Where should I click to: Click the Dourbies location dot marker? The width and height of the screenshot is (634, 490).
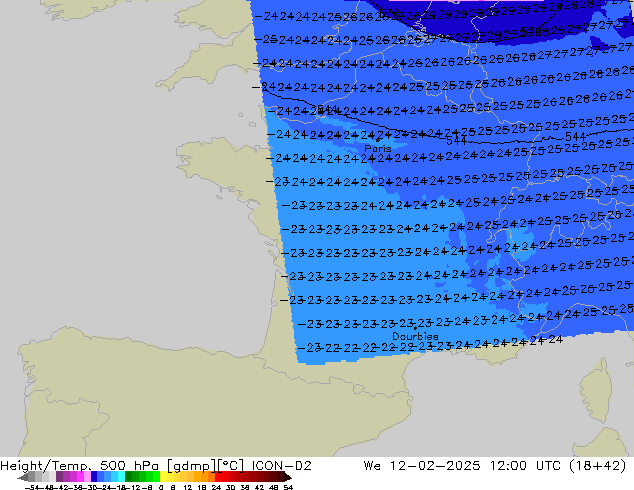pyautogui.click(x=415, y=328)
